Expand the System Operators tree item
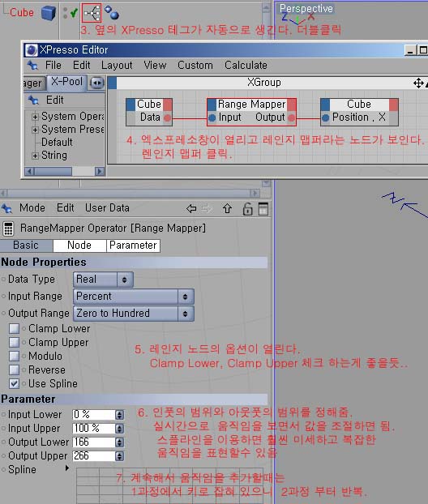428x504 pixels. 35,117
